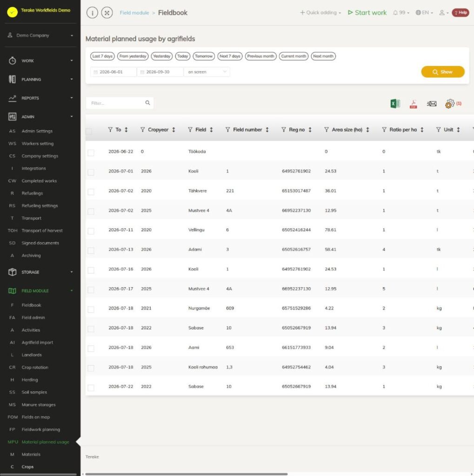This screenshot has width=474, height=476.
Task: Open Soil samples menu item
Action: [34, 392]
